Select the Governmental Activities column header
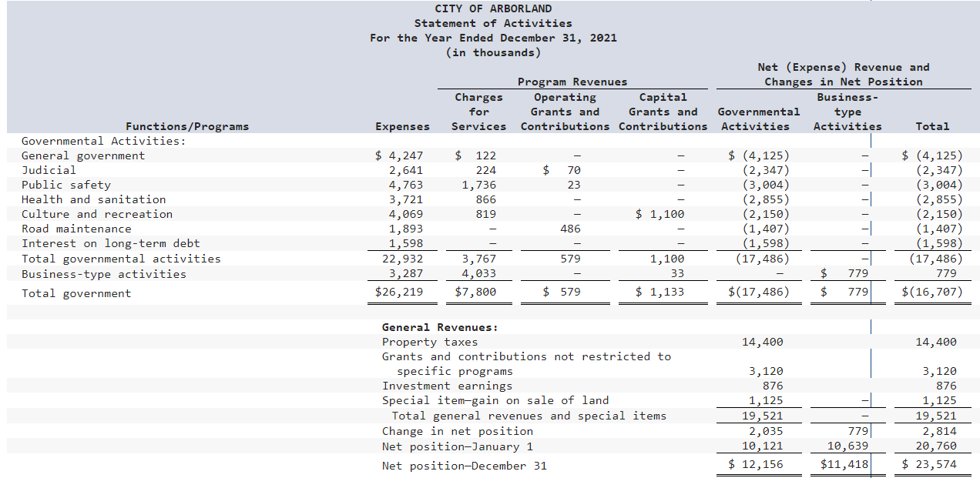The height and width of the screenshot is (478, 980). (758, 119)
